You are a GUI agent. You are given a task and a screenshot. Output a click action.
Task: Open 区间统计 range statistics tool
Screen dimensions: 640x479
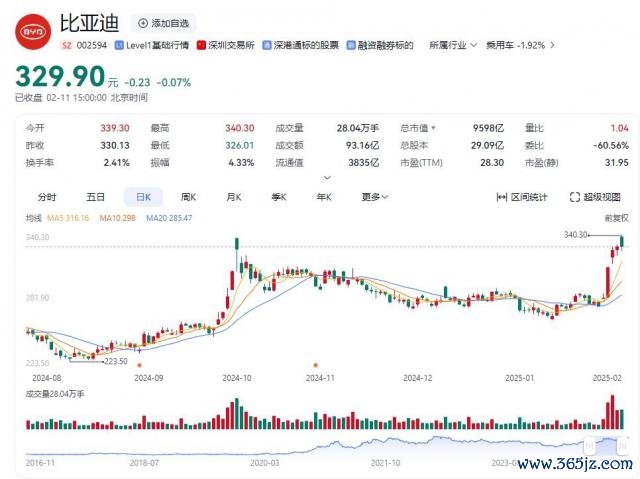pos(522,197)
